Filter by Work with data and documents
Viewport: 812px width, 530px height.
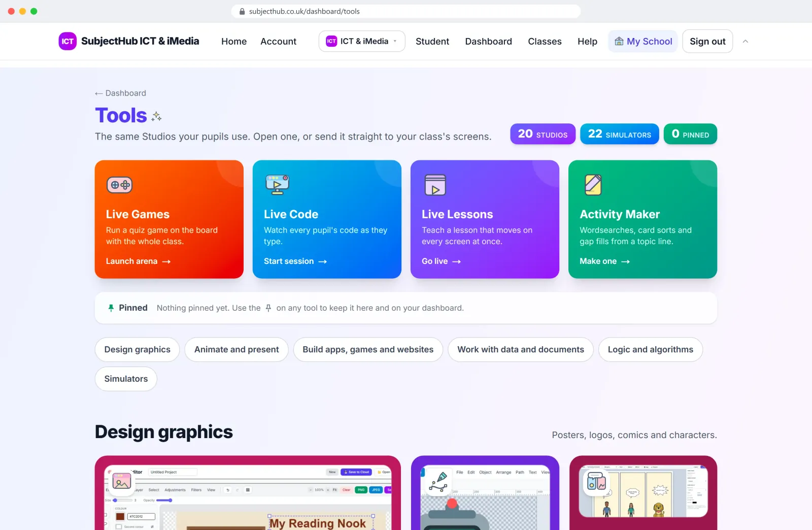click(x=521, y=349)
